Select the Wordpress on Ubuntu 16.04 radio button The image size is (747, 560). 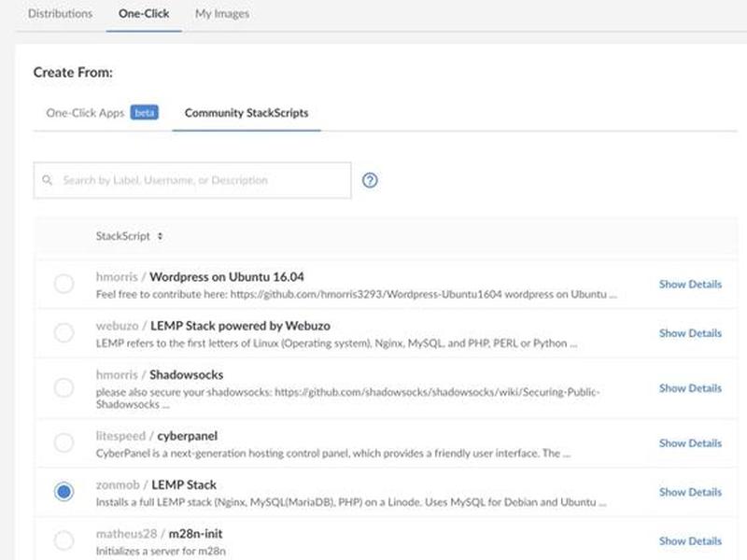(x=63, y=284)
